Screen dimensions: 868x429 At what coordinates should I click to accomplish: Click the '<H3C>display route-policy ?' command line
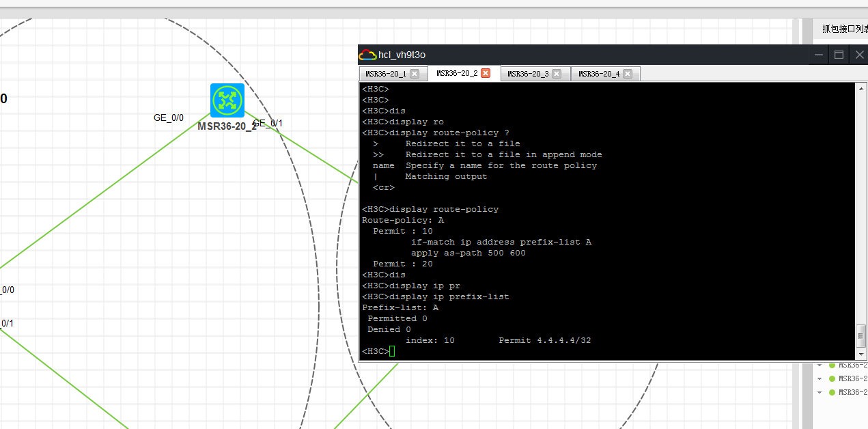[x=436, y=133]
